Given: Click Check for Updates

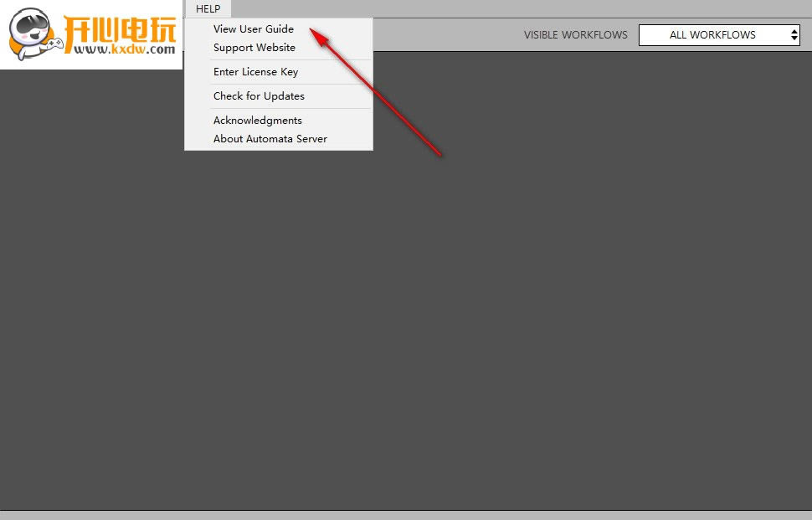Looking at the screenshot, I should point(259,96).
